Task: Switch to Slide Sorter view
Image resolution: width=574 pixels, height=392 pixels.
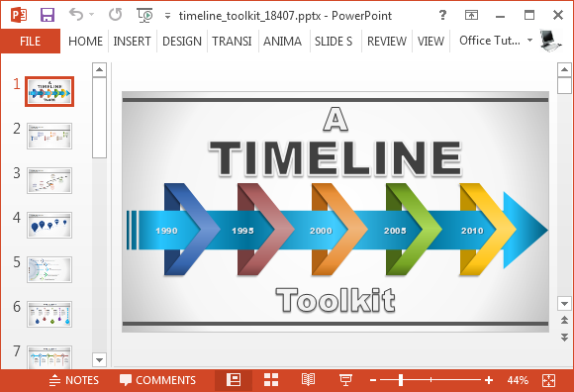Action: [x=271, y=380]
